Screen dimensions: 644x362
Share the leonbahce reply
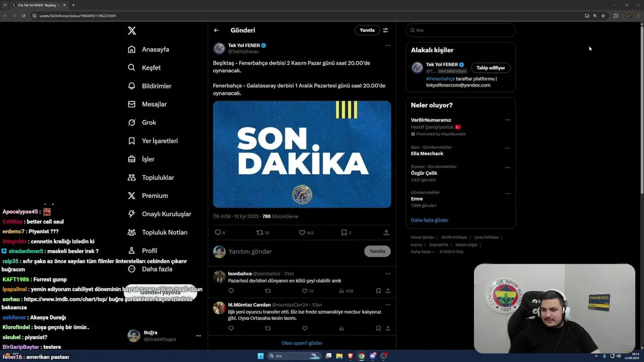(x=388, y=291)
